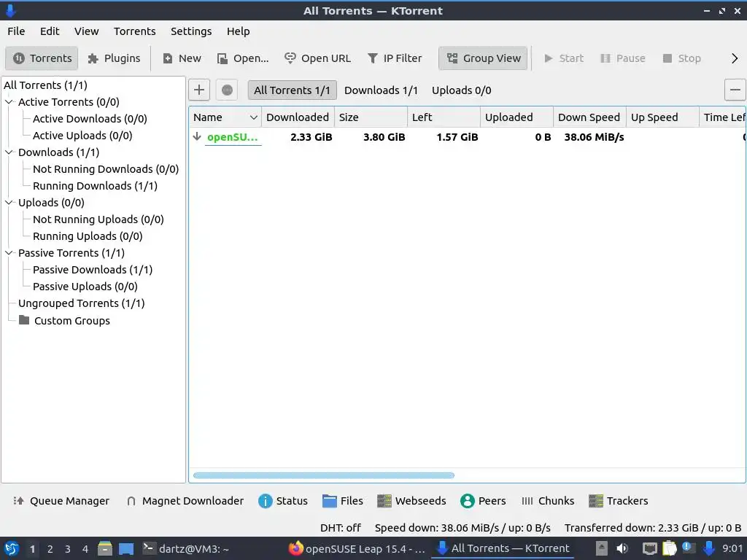
Task: Open the Settings menu
Action: 191,31
